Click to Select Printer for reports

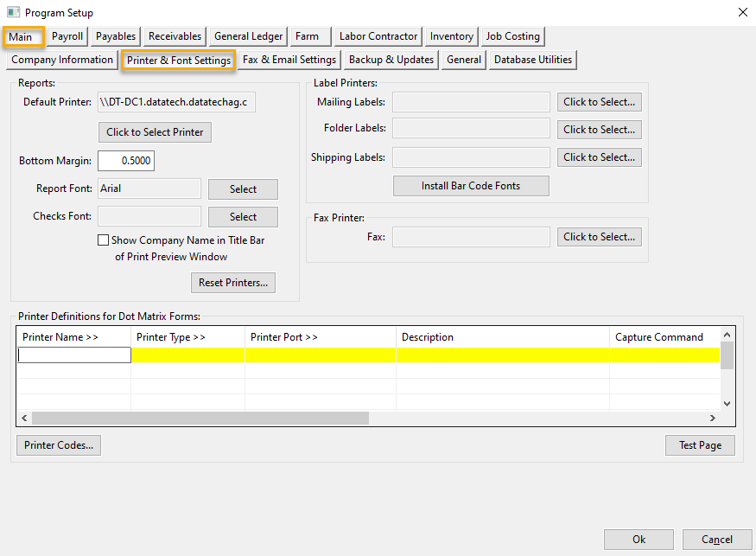click(155, 132)
